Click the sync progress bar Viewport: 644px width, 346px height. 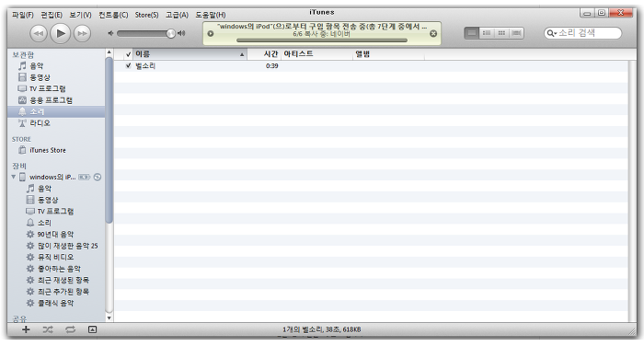[322, 40]
